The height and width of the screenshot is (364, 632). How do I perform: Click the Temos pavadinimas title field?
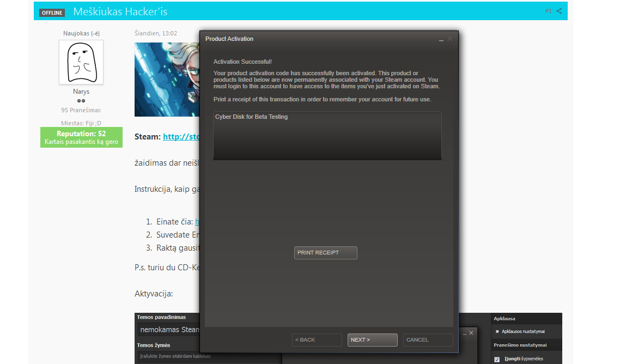(x=168, y=330)
